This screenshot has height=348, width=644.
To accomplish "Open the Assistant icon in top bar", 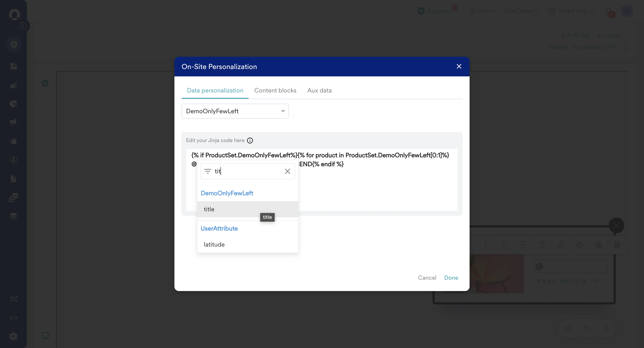I will click(421, 11).
